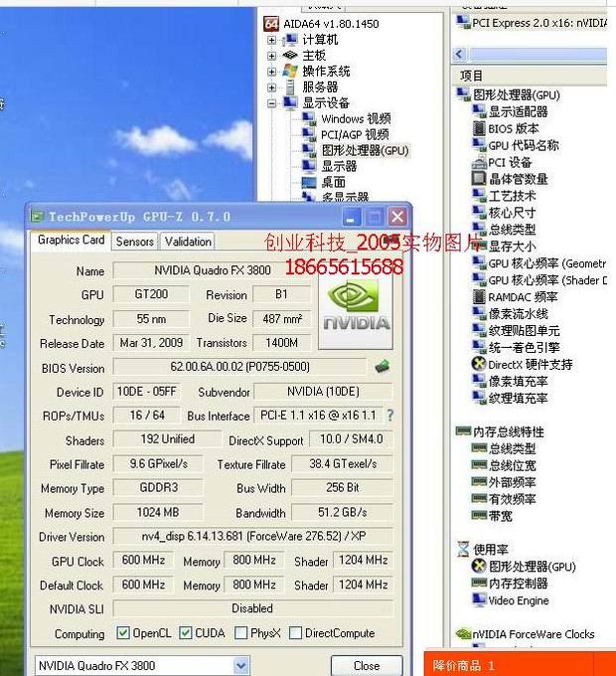Viewport: 616px width, 676px height.
Task: Click the AIDA64 v1.80.1450 root icon
Action: coord(271,24)
